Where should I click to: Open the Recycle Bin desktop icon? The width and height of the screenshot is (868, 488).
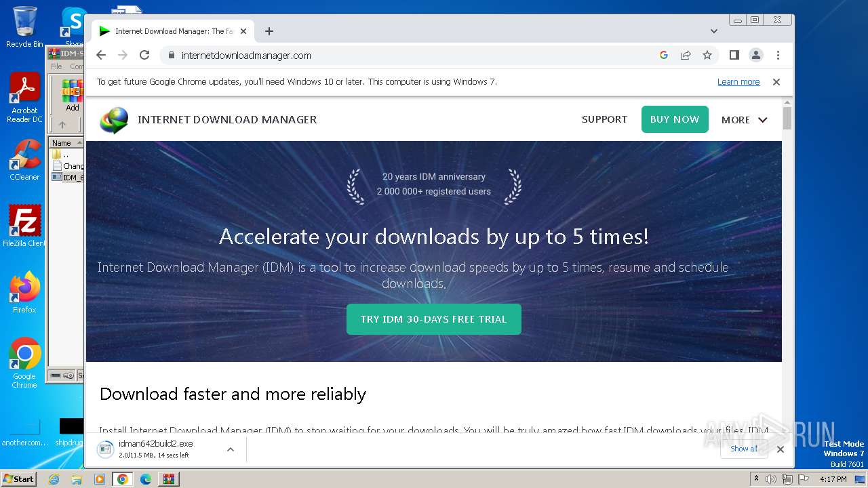click(24, 27)
